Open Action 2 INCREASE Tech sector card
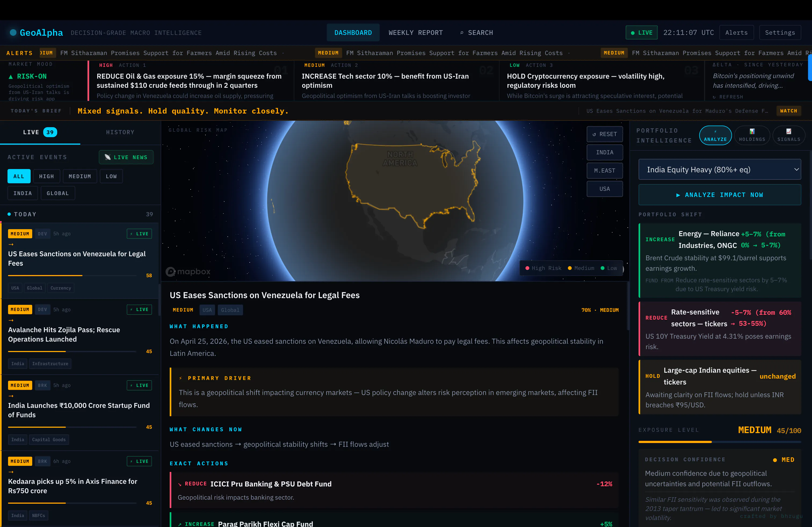 (x=396, y=81)
